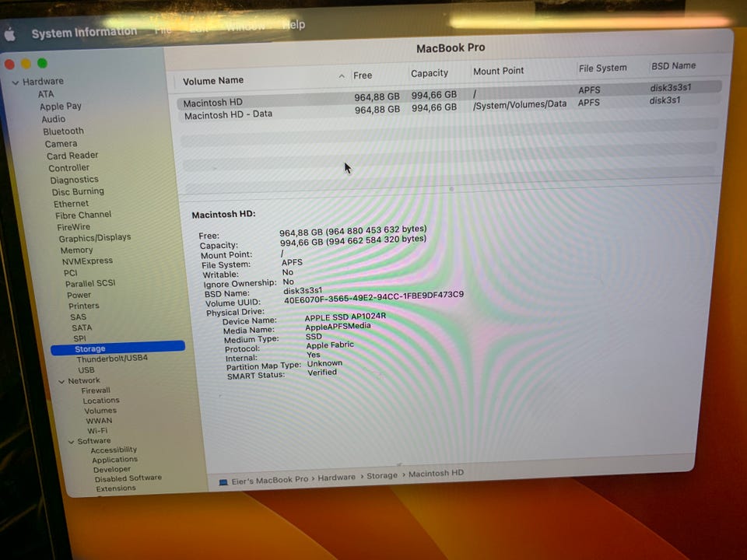The height and width of the screenshot is (560, 747).
Task: Select Graphics/Displays in the sidebar
Action: pos(95,238)
